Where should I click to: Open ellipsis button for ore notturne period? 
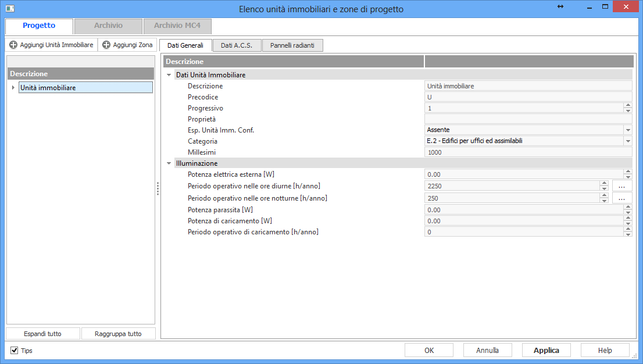[x=621, y=198]
